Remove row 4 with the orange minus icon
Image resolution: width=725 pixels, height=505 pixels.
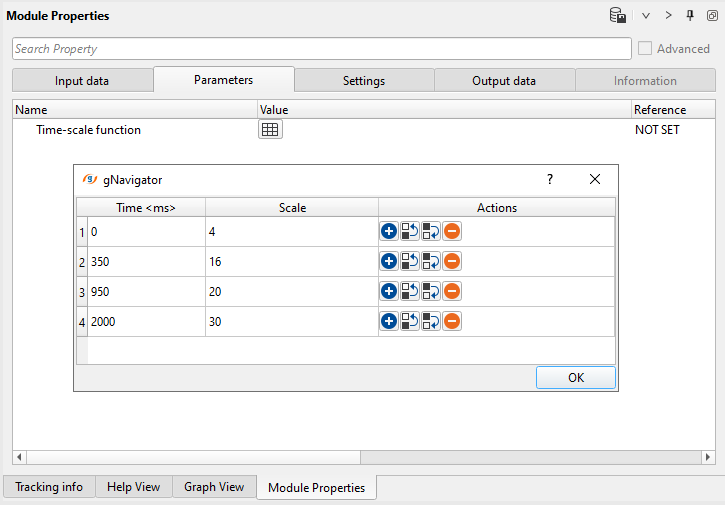[452, 322]
